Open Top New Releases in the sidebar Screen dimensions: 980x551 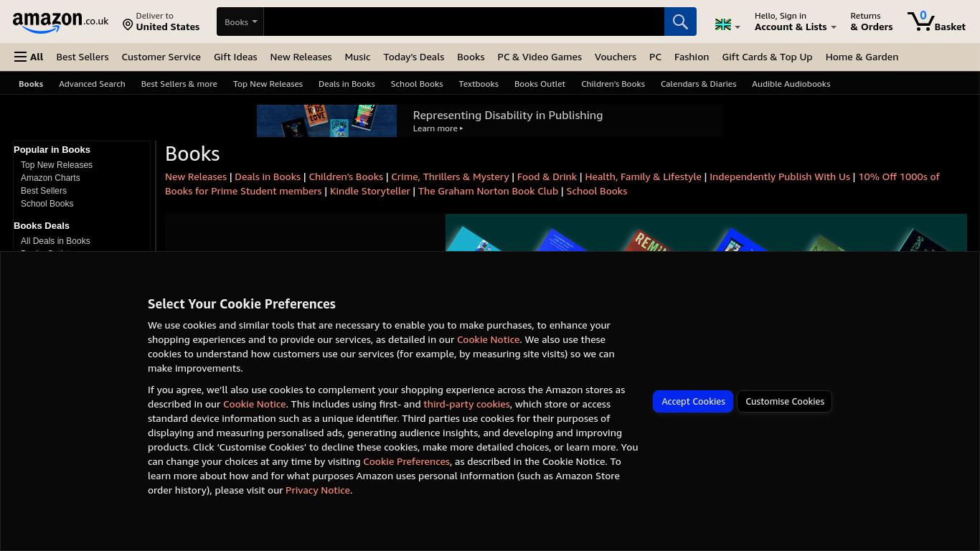click(x=57, y=165)
